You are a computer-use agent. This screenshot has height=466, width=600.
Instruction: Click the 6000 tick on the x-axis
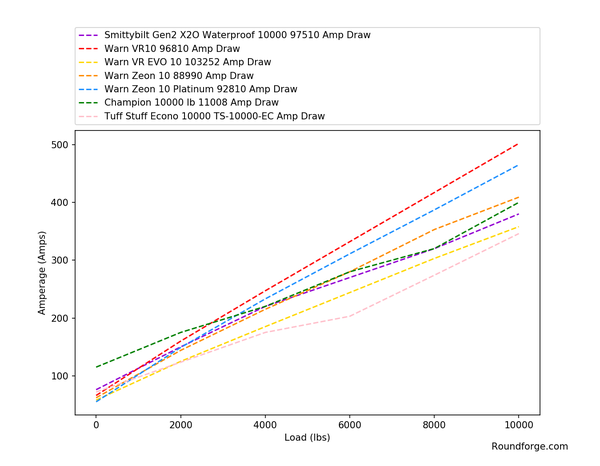click(x=349, y=423)
